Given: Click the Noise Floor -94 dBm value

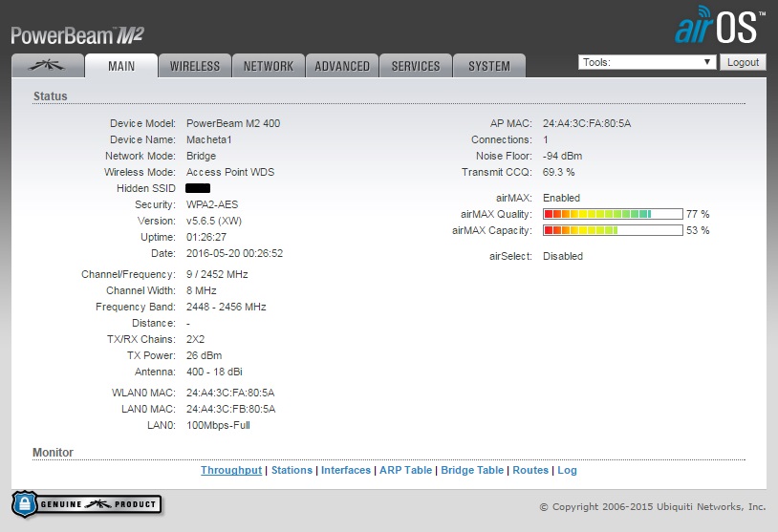Looking at the screenshot, I should (x=562, y=156).
